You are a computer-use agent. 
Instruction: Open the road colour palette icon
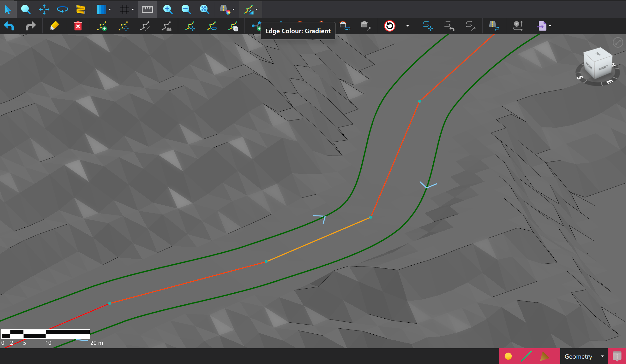coord(225,9)
